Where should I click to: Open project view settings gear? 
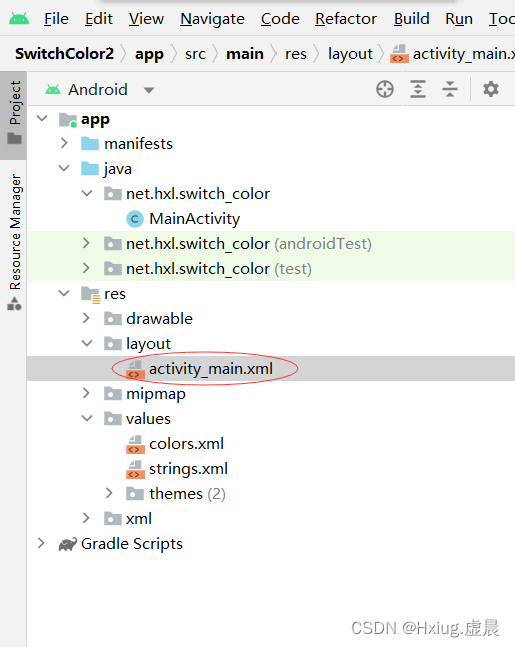pyautogui.click(x=491, y=89)
